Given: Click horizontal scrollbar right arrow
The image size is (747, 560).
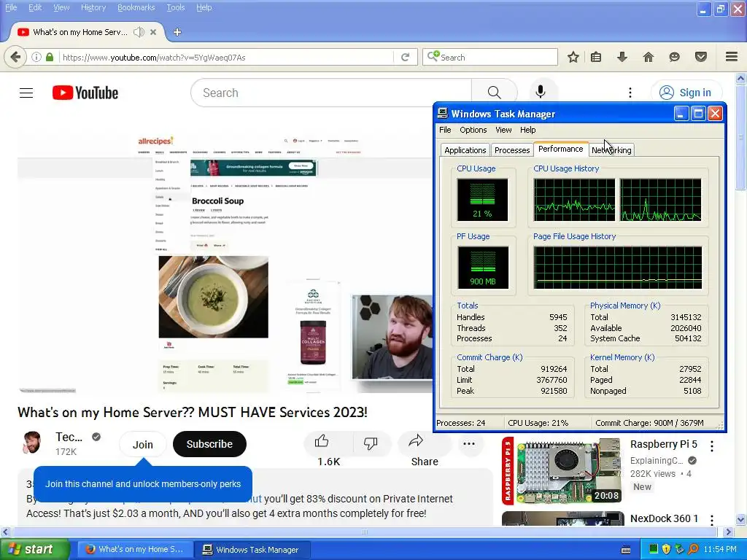Looking at the screenshot, I should pyautogui.click(x=728, y=532).
